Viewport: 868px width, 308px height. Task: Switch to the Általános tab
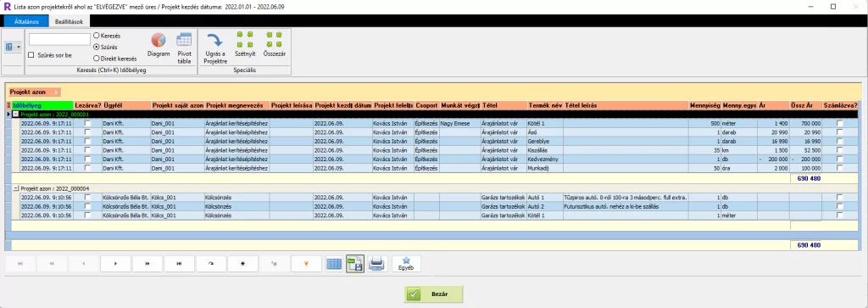click(x=26, y=21)
